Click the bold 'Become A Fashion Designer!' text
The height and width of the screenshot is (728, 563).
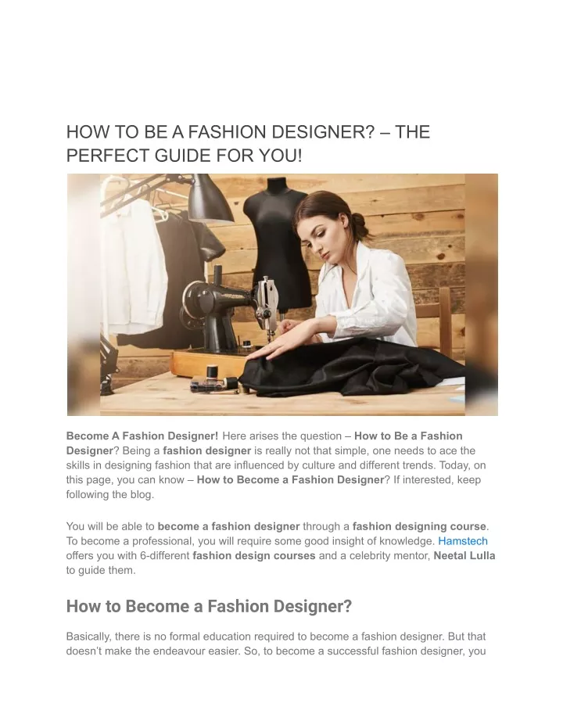pos(142,436)
